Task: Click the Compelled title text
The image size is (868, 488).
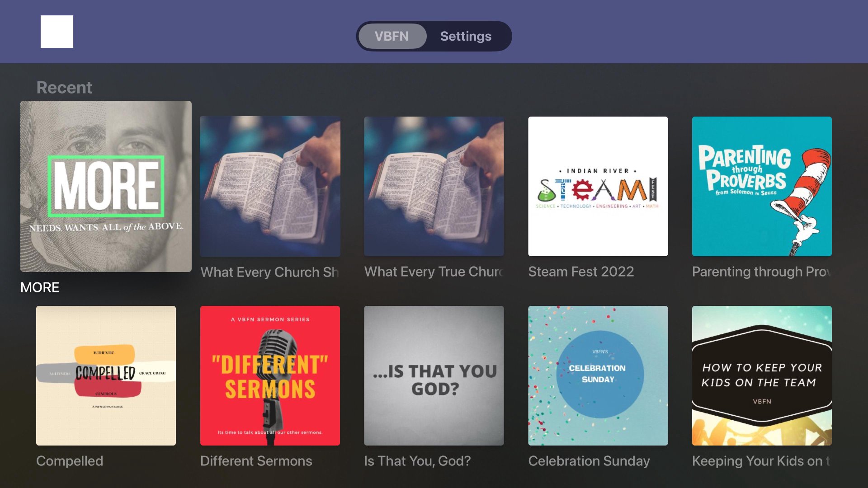Action: (x=70, y=461)
